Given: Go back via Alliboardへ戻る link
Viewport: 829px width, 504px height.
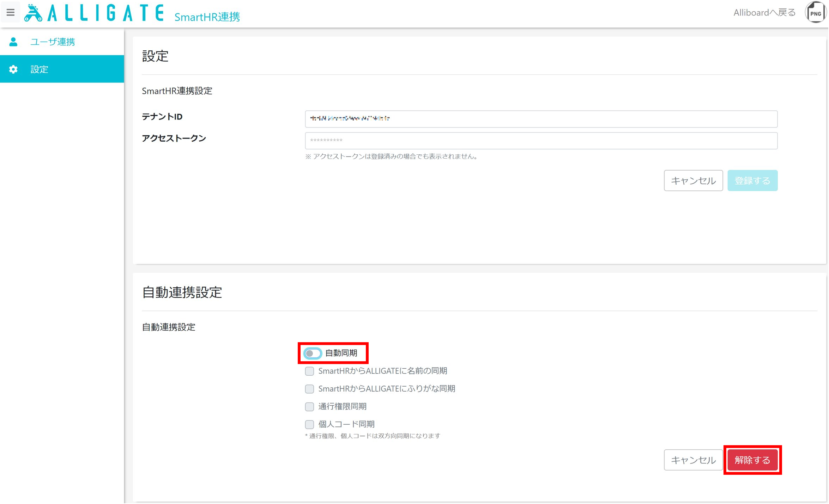Looking at the screenshot, I should coord(765,13).
